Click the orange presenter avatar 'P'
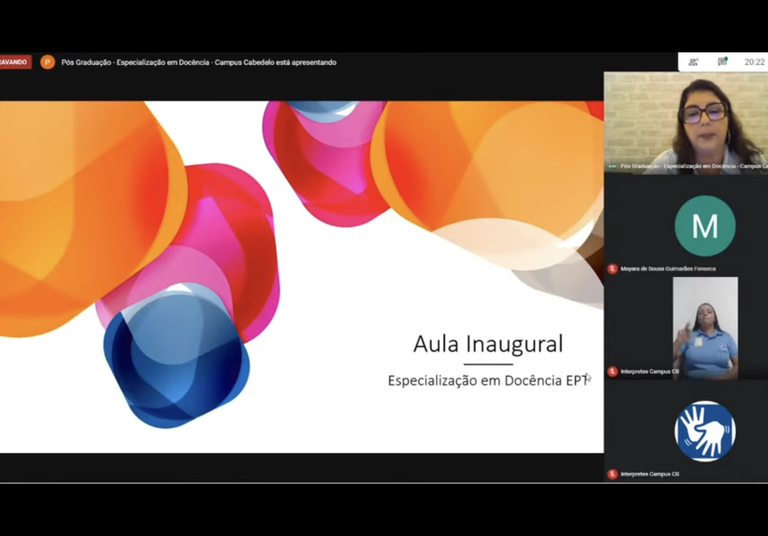The image size is (768, 536). coord(47,62)
